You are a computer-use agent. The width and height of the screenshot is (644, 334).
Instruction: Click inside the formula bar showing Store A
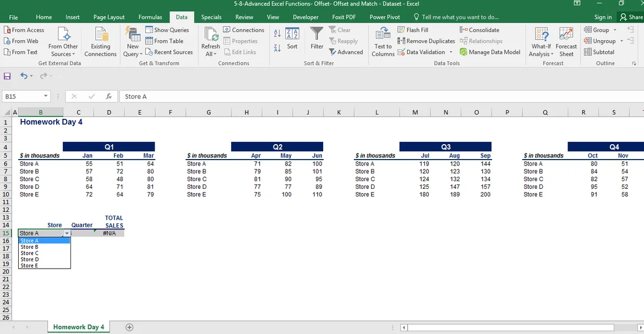(330, 96)
